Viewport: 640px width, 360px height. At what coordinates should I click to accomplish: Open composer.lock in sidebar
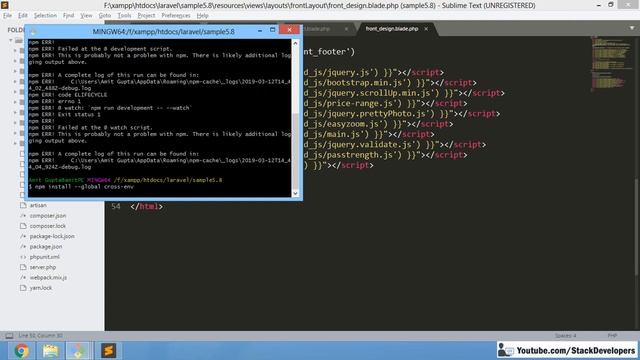click(x=47, y=226)
